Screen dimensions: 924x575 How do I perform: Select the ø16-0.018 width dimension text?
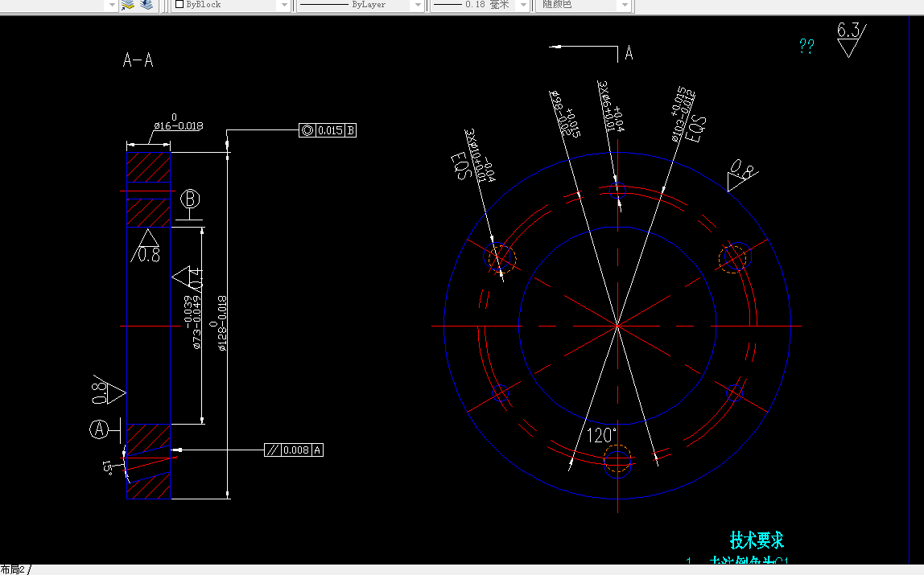pos(178,122)
